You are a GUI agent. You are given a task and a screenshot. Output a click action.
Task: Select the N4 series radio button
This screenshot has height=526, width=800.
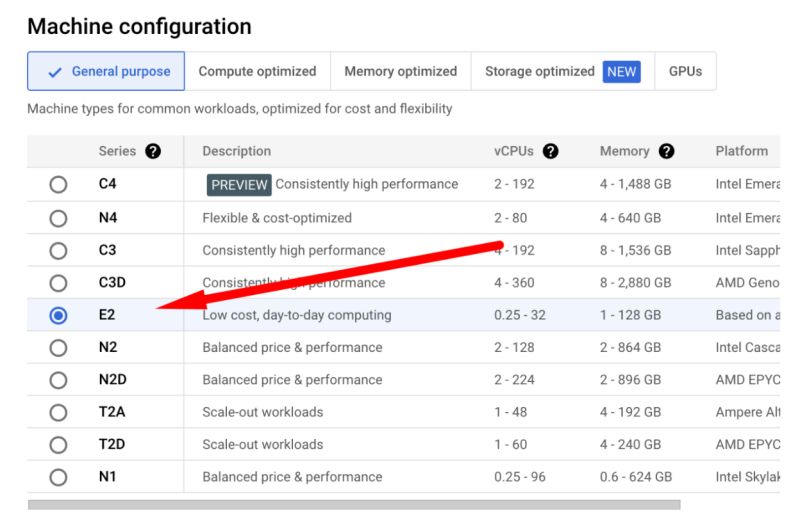click(58, 218)
